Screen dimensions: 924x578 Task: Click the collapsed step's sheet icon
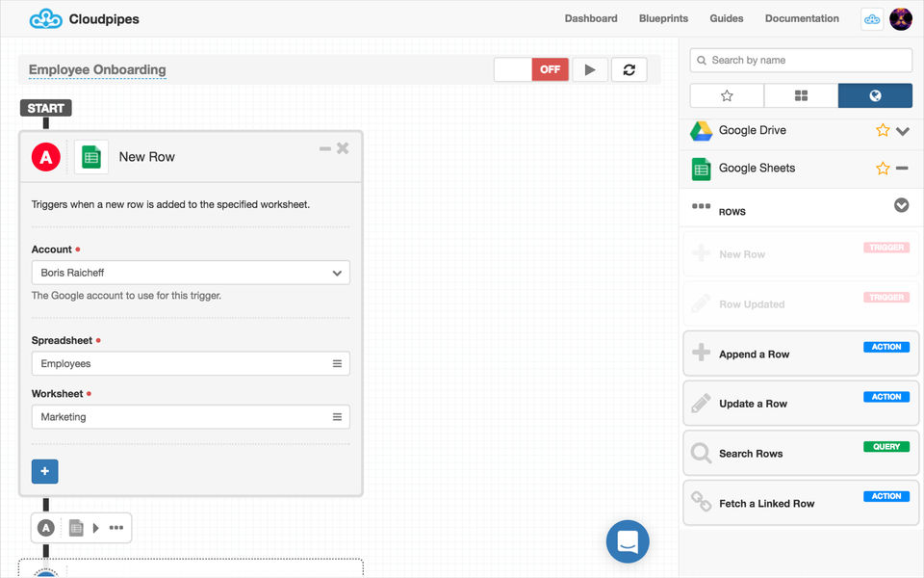coord(76,527)
